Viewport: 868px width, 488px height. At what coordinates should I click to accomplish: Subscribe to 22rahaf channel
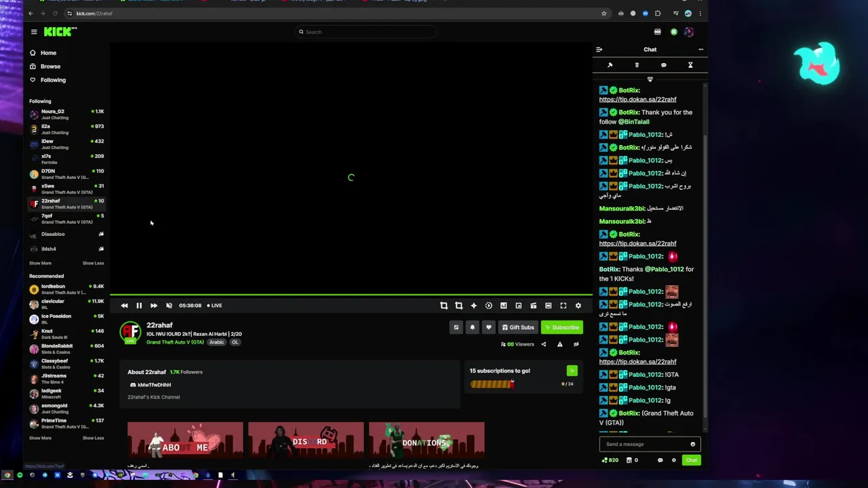coord(562,327)
